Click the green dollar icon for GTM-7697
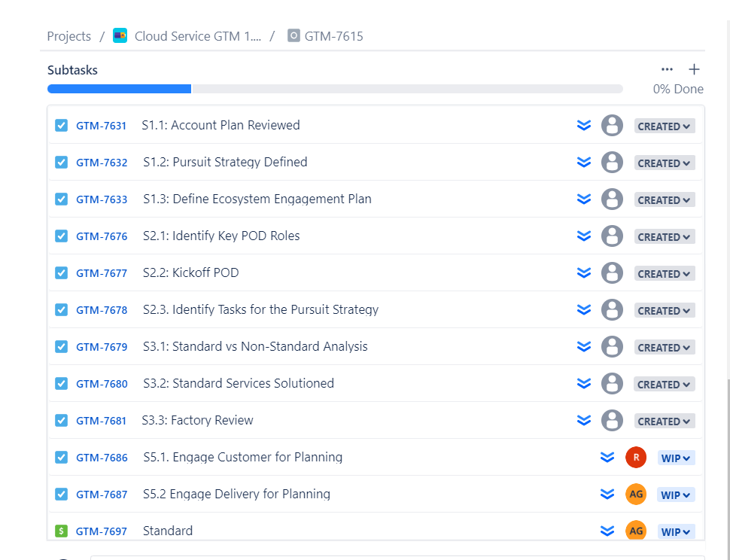 pos(61,531)
